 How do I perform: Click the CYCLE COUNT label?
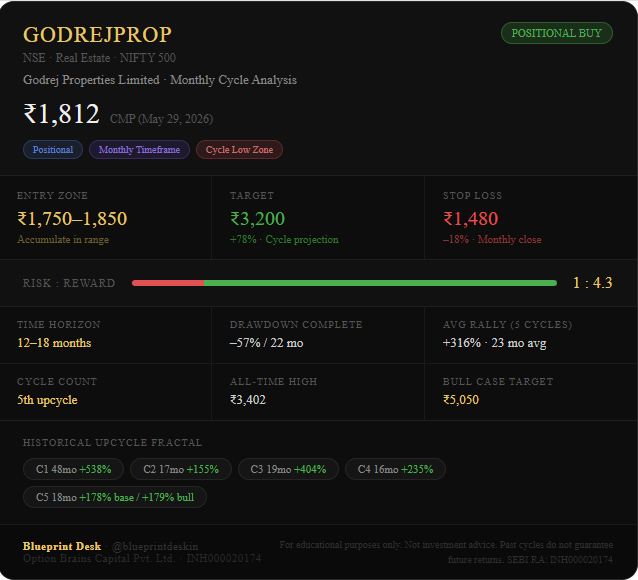[x=57, y=382]
